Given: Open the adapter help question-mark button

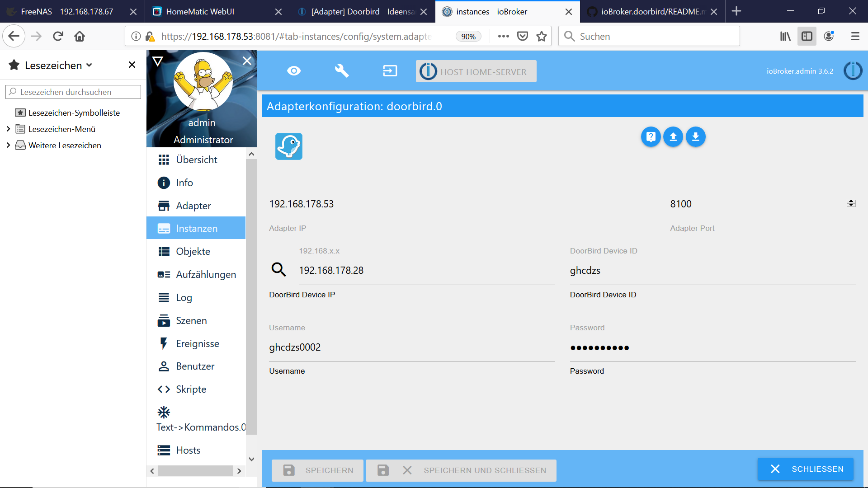Looking at the screenshot, I should (x=651, y=136).
